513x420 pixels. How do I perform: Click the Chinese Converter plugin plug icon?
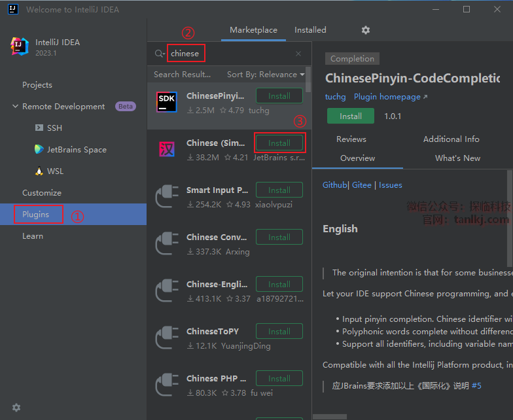(x=167, y=243)
